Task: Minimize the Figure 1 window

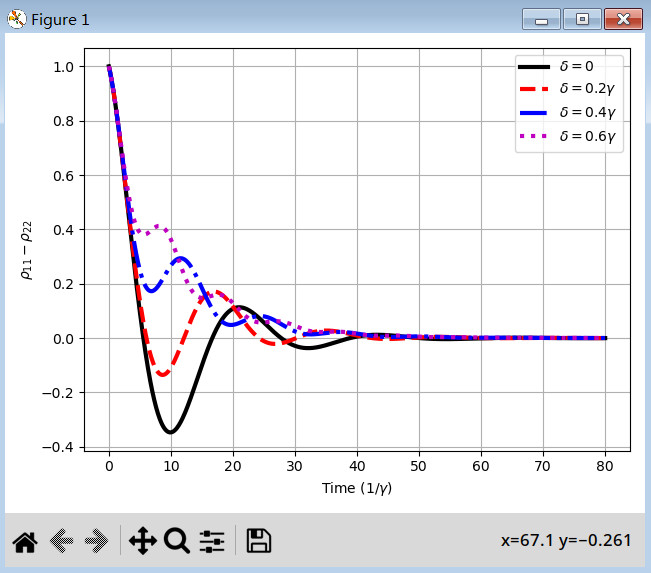Action: coord(542,19)
